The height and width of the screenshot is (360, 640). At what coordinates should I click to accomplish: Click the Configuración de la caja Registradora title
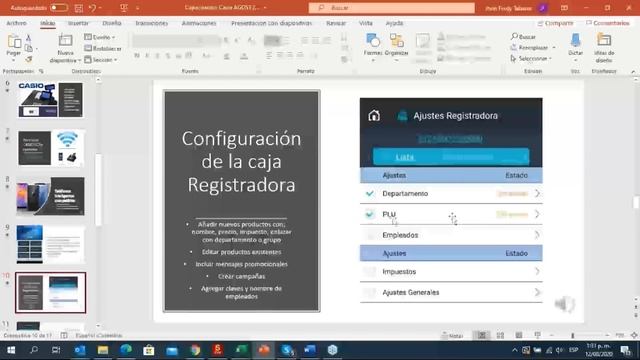click(x=241, y=162)
